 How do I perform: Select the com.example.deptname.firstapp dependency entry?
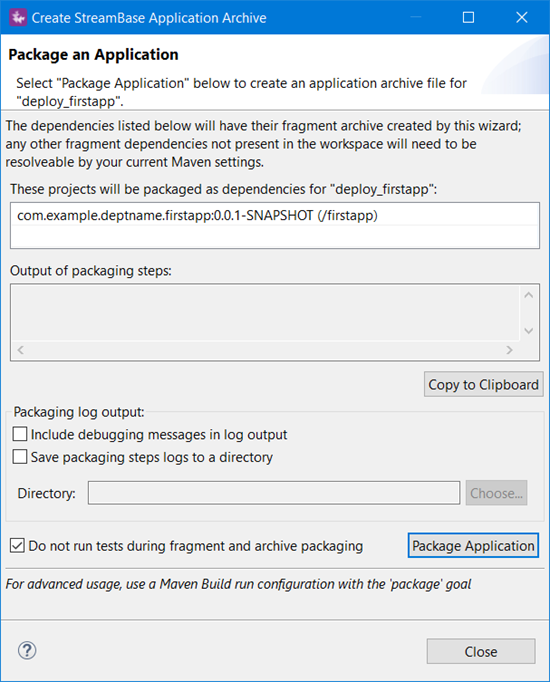pyautogui.click(x=275, y=215)
